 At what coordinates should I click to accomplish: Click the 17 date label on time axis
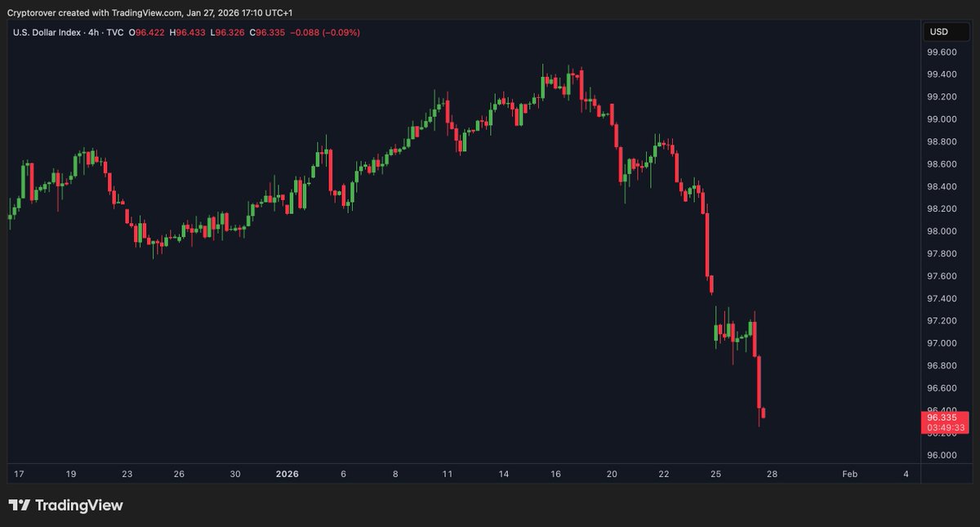(x=19, y=474)
